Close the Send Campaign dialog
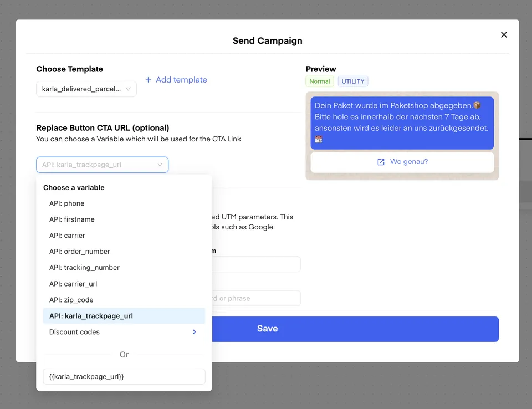The height and width of the screenshot is (409, 532). 504,35
